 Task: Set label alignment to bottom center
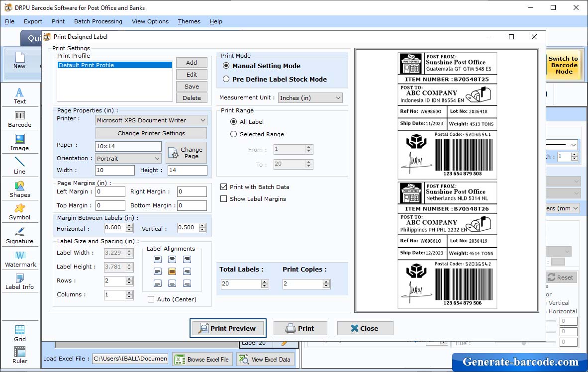(x=172, y=283)
